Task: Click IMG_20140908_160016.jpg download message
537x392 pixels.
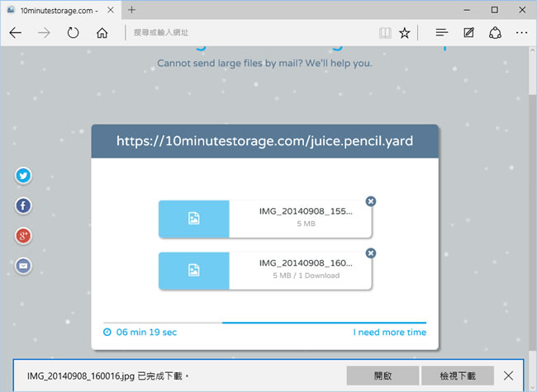Action: [108, 376]
